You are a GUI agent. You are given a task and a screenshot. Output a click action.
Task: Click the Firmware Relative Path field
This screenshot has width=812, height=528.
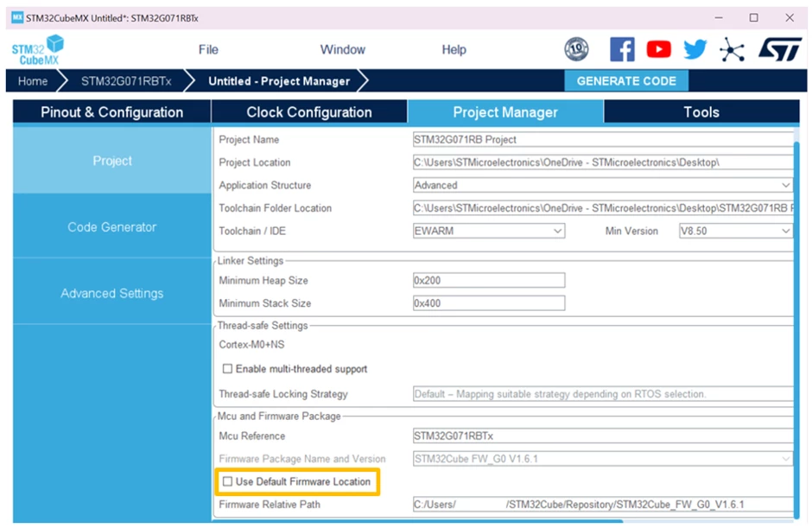pyautogui.click(x=603, y=504)
